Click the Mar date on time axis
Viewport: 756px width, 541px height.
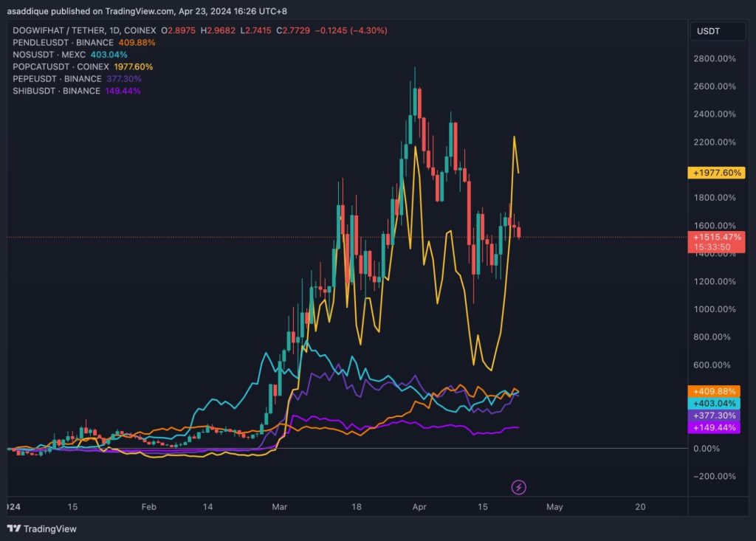279,507
